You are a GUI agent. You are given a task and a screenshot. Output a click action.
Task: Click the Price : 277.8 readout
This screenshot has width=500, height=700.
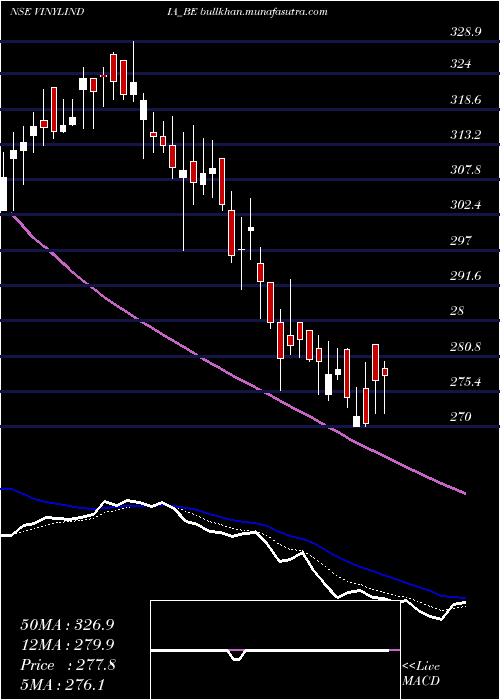tap(68, 665)
